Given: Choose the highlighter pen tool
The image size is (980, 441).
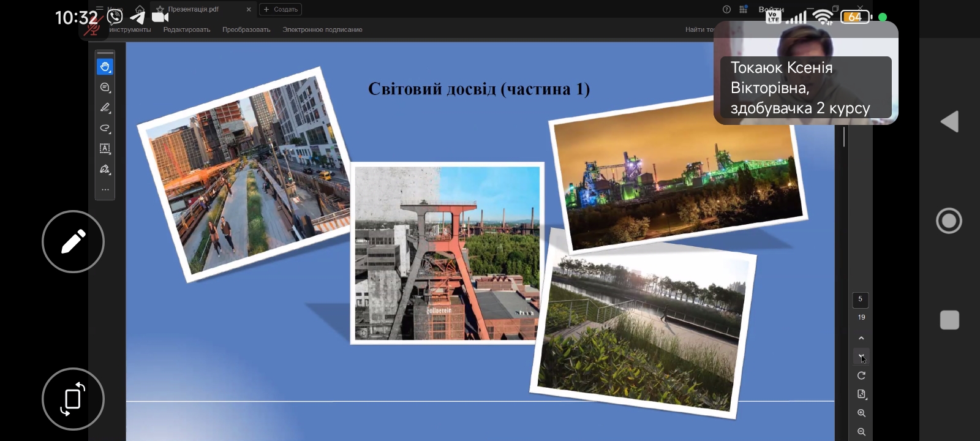Looking at the screenshot, I should pos(105,108).
